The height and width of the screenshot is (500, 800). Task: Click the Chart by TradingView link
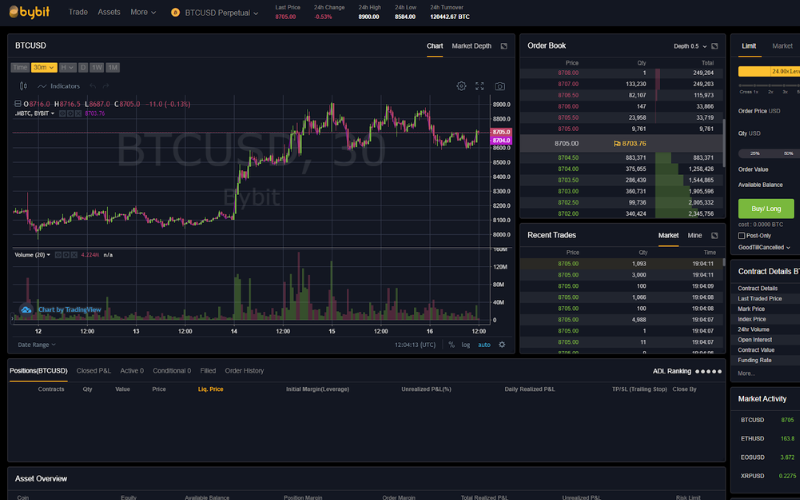pyautogui.click(x=69, y=310)
